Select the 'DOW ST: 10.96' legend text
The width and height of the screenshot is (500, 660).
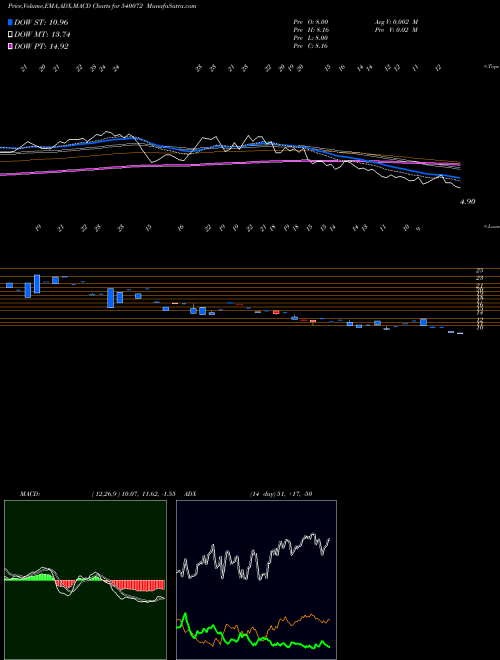point(41,22)
